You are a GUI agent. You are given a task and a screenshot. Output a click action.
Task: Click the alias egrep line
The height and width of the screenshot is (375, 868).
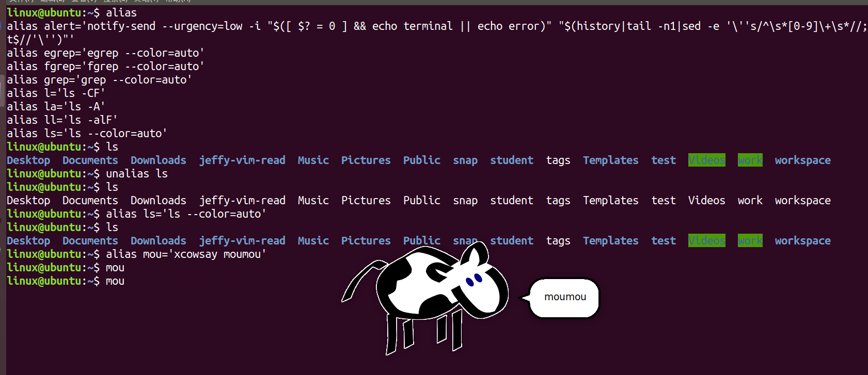click(x=105, y=53)
